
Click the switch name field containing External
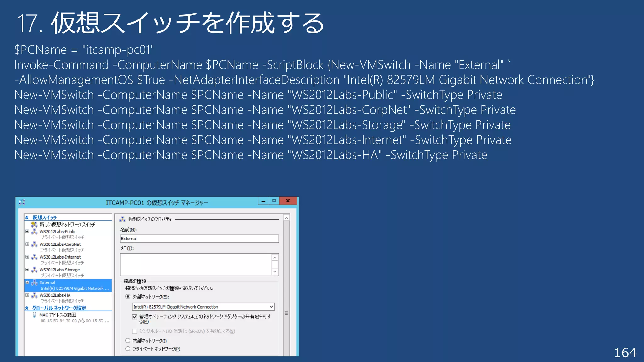(x=199, y=239)
